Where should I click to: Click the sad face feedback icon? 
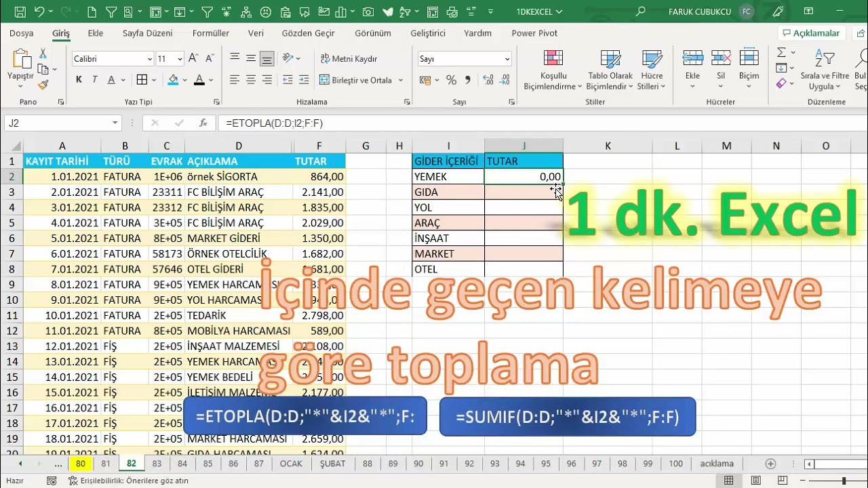(266, 12)
